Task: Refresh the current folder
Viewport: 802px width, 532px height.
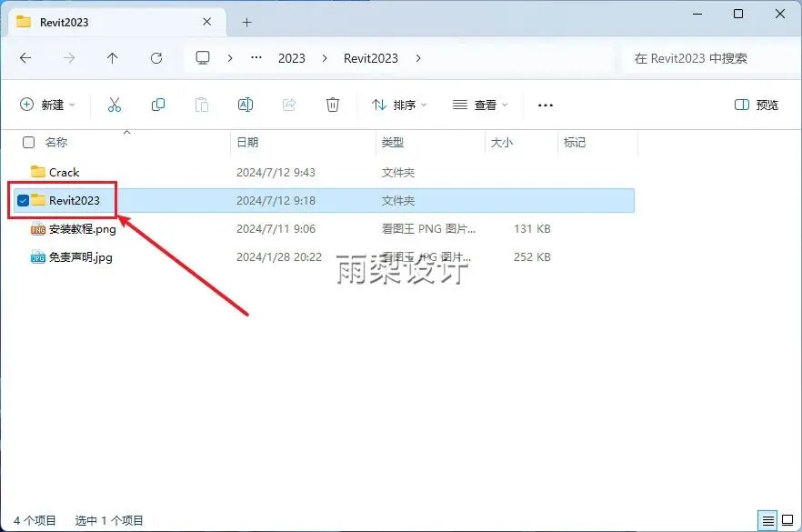Action: pyautogui.click(x=156, y=58)
